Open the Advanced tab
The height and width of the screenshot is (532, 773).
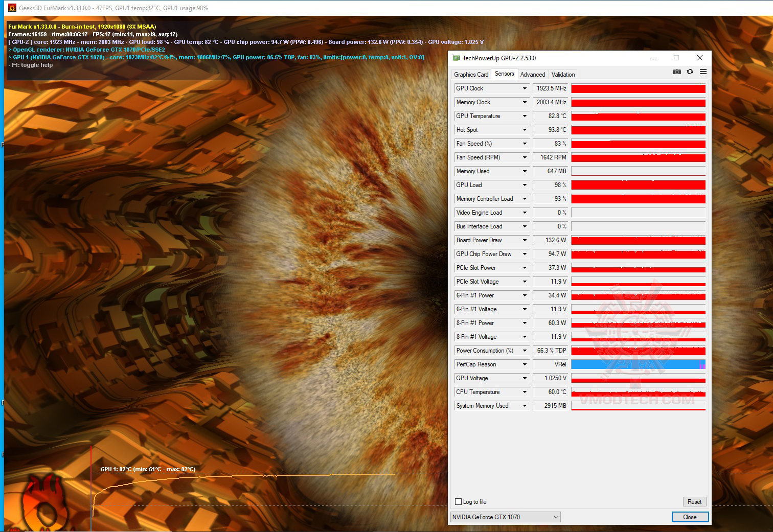click(x=533, y=75)
